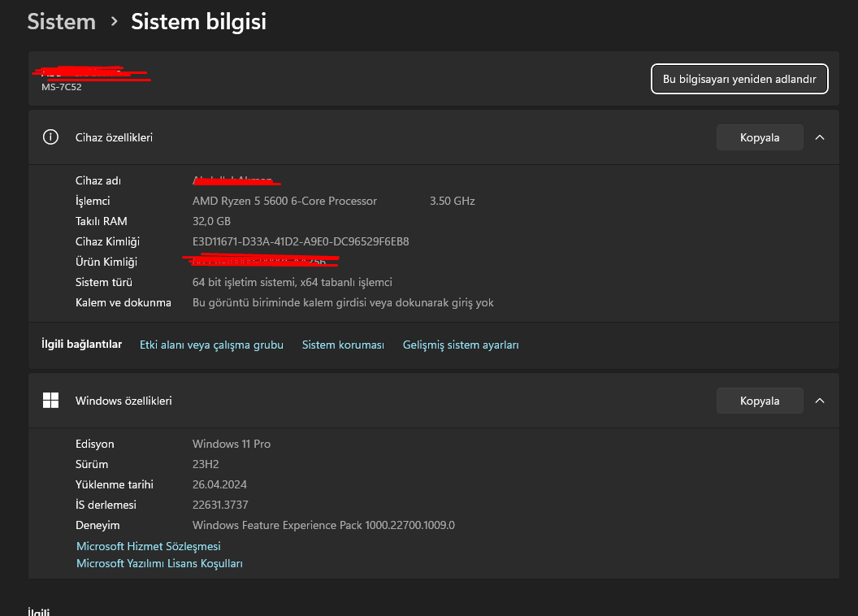Open Microsoft Yazılımı Lisans Koşulları link
The width and height of the screenshot is (858, 616).
159,563
